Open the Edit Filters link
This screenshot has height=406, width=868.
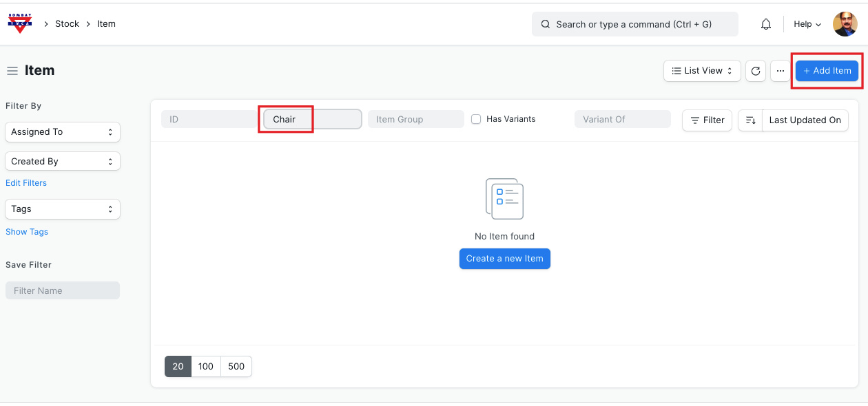point(26,183)
